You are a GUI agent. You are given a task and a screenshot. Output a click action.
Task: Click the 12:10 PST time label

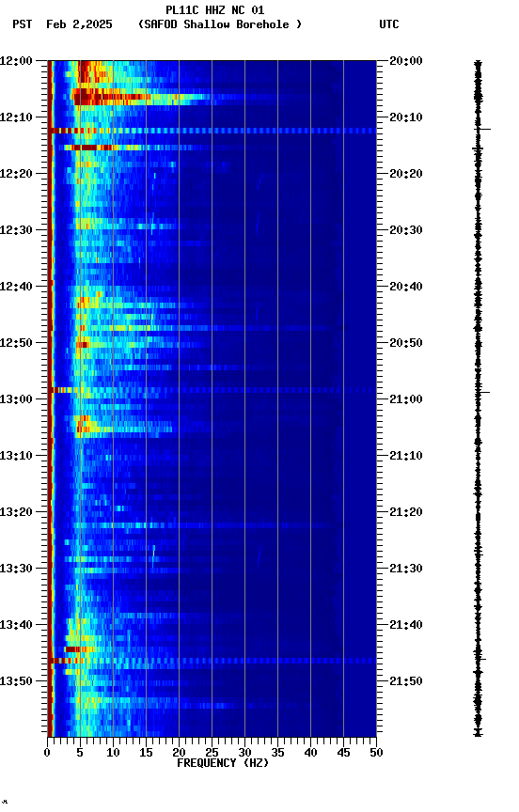coord(16,117)
